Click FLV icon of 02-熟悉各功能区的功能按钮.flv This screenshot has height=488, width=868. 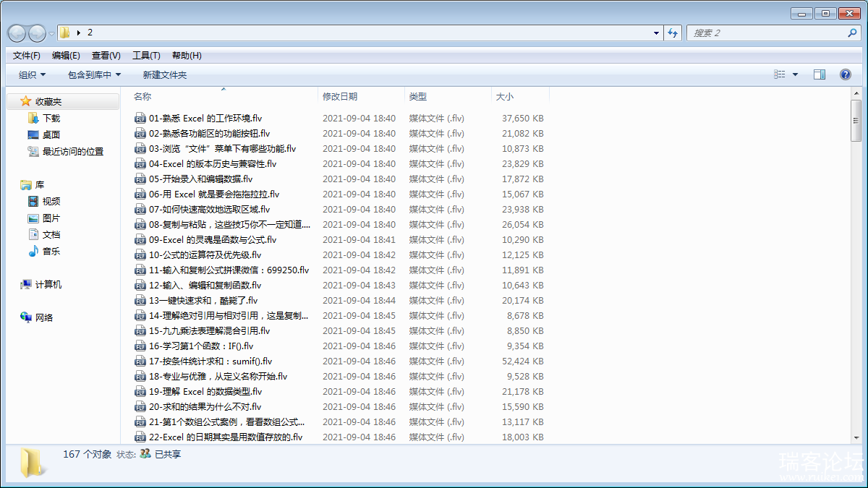tap(140, 134)
